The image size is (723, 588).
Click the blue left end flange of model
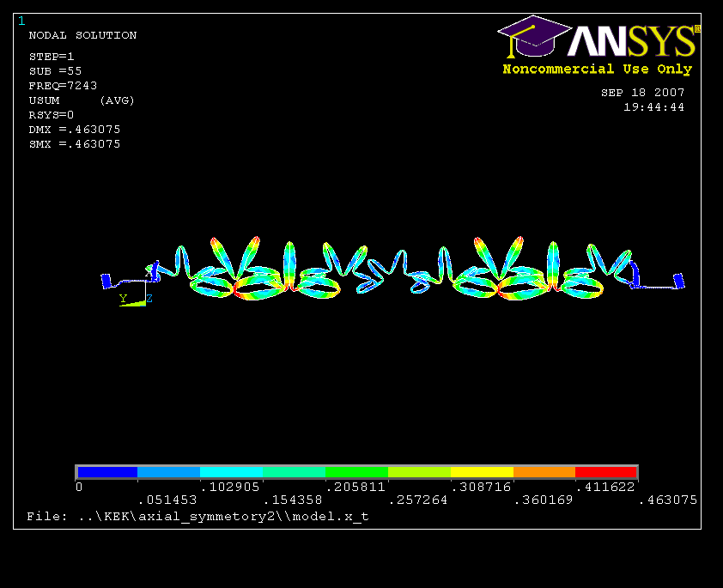[x=106, y=281]
